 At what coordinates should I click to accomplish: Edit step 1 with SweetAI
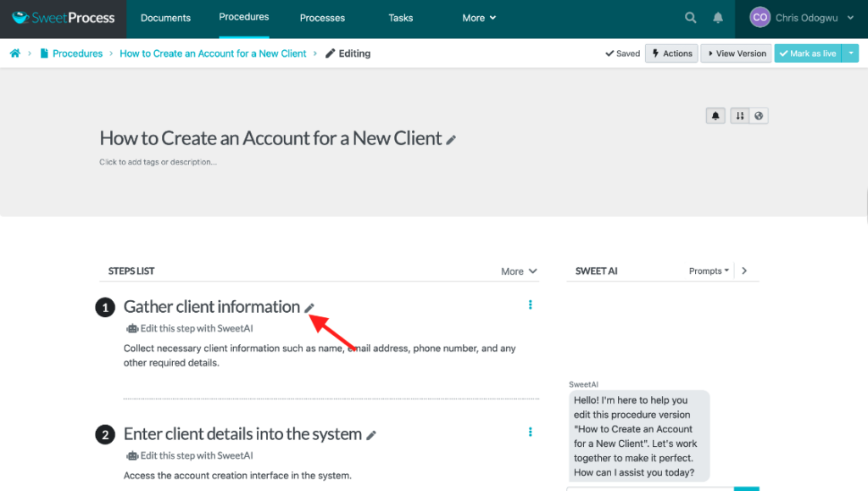click(x=190, y=328)
